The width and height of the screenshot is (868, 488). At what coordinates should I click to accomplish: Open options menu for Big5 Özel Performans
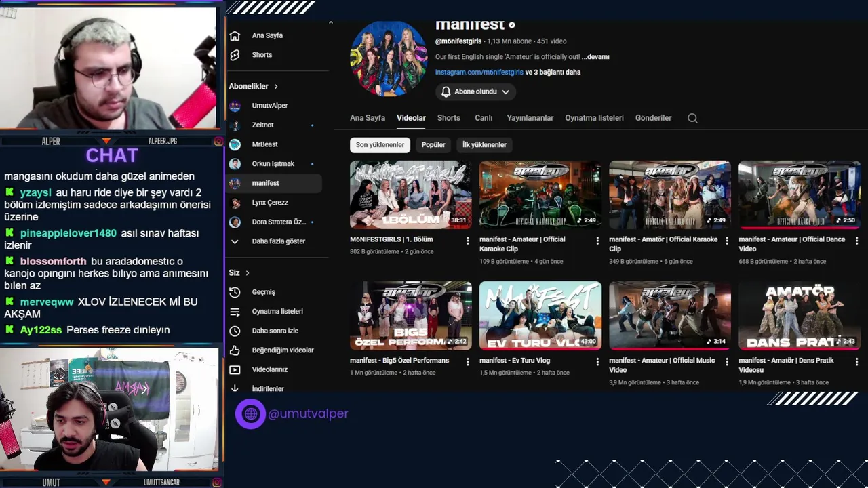pos(467,362)
